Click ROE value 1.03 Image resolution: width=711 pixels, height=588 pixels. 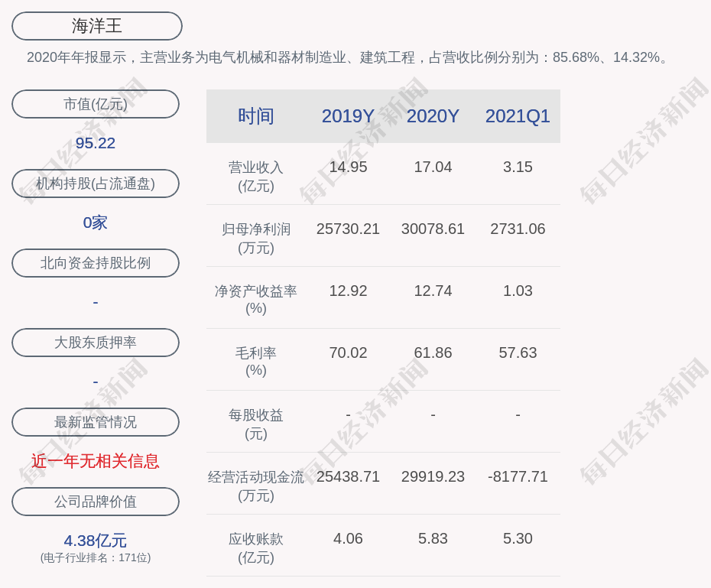[518, 291]
